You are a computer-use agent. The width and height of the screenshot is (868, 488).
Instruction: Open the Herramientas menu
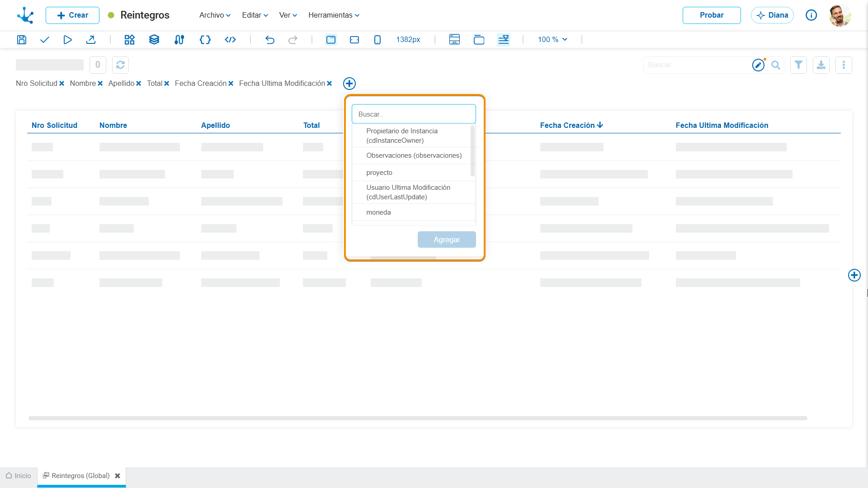[334, 15]
